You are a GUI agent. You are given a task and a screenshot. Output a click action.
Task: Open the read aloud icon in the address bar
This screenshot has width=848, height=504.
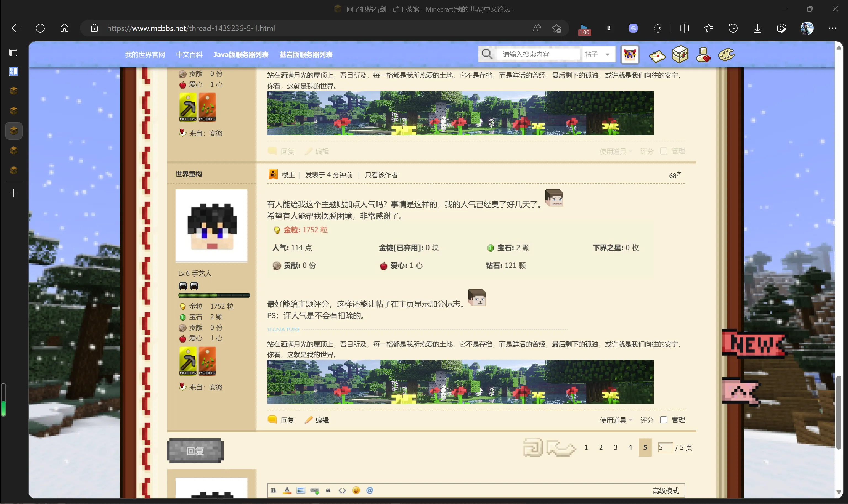coord(537,28)
